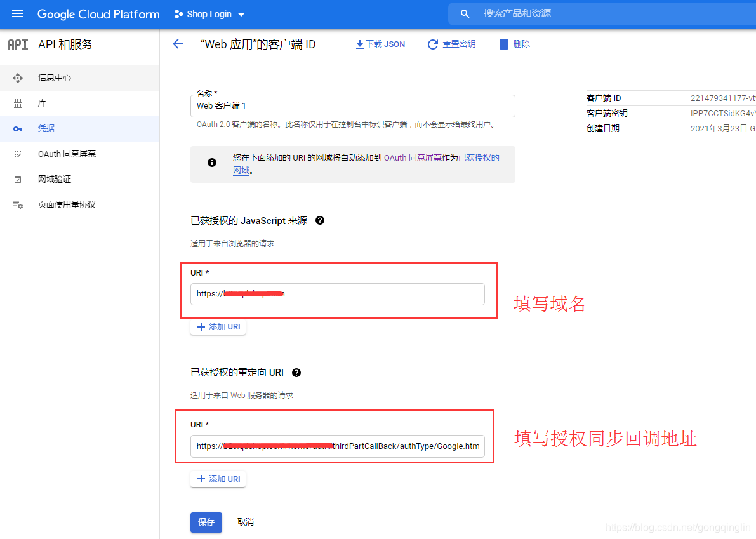Open the OAuth 同意屏幕 link in the notice
Viewport: 756px width, 539px height.
[413, 157]
